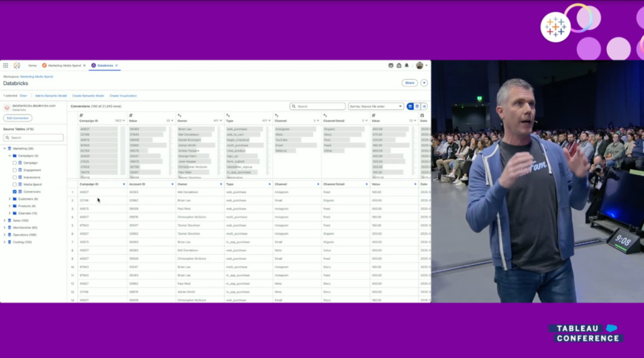Click the Media Spend table icon
The image size is (644, 358).
[20, 184]
